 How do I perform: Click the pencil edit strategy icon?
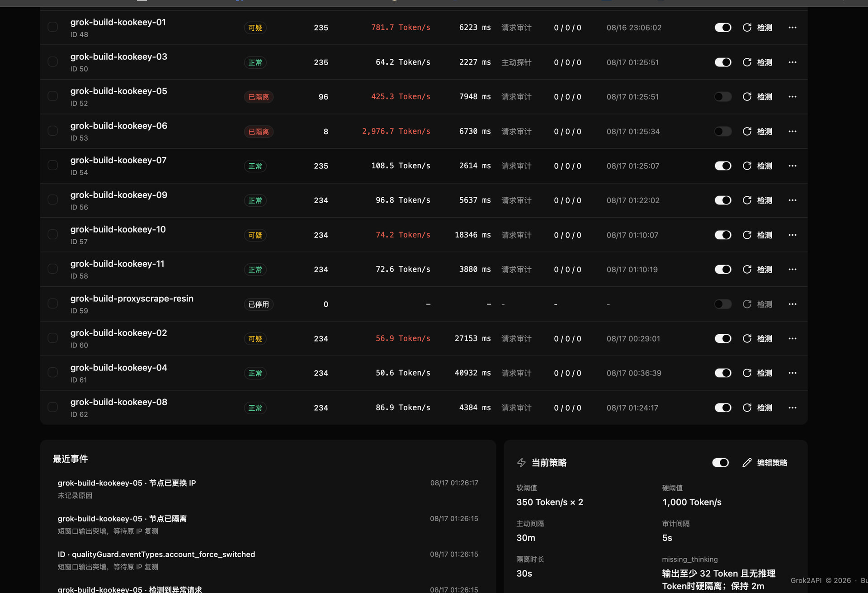pos(747,463)
